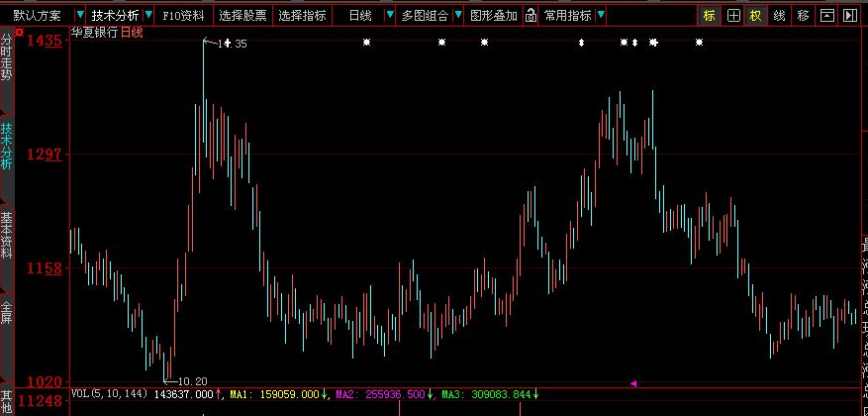Click the magenta MA2: 255936.500 value

tap(381, 394)
